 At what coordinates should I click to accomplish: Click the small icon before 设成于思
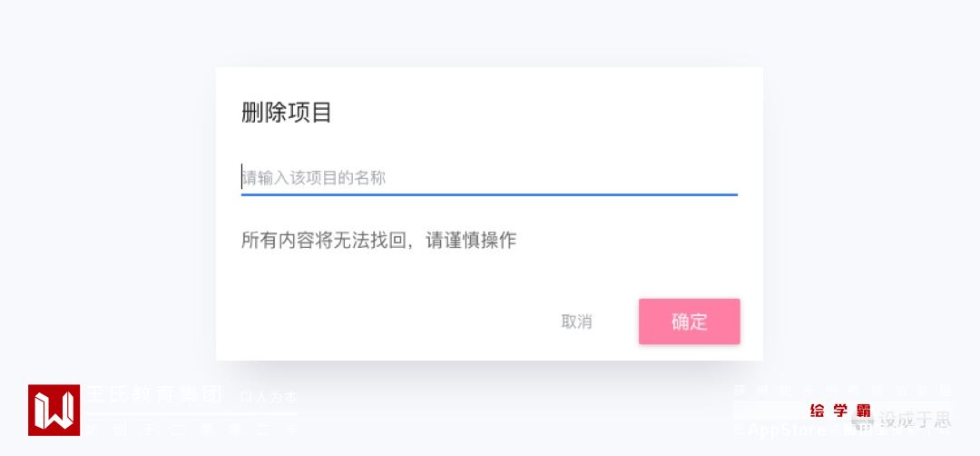pyautogui.click(x=861, y=421)
